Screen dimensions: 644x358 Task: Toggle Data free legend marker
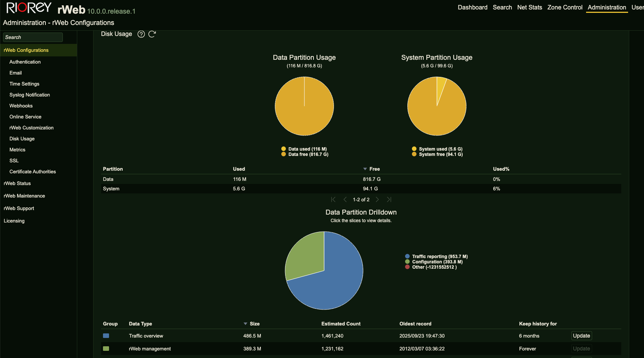click(284, 154)
